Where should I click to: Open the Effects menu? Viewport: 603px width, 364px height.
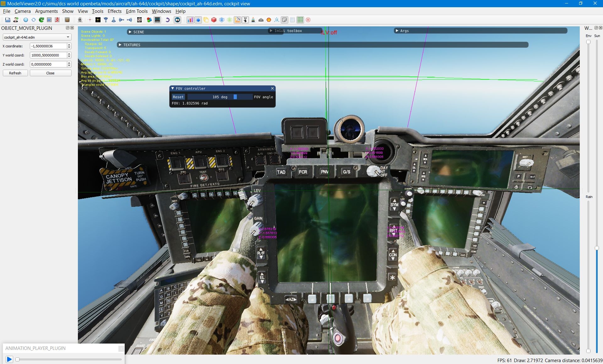click(x=115, y=11)
